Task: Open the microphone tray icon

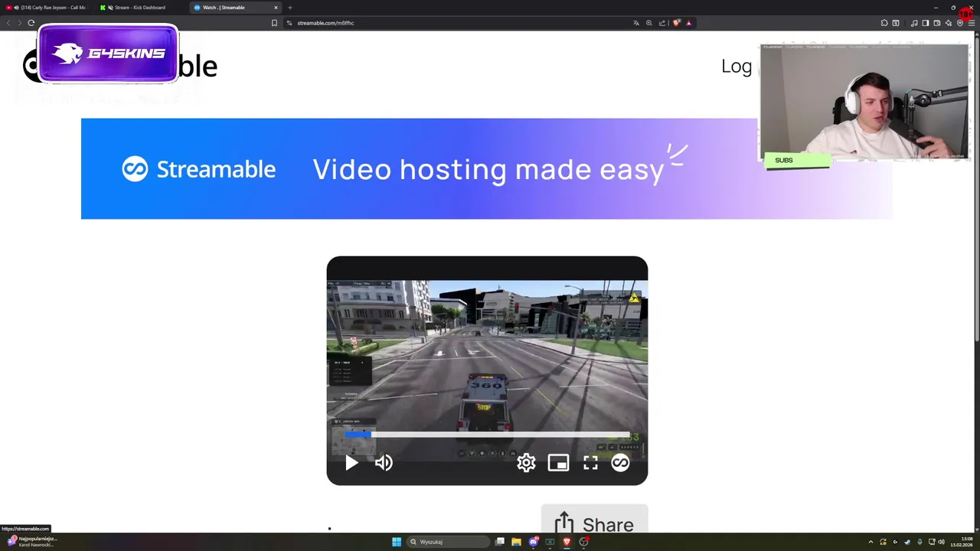Action: pyautogui.click(x=920, y=542)
